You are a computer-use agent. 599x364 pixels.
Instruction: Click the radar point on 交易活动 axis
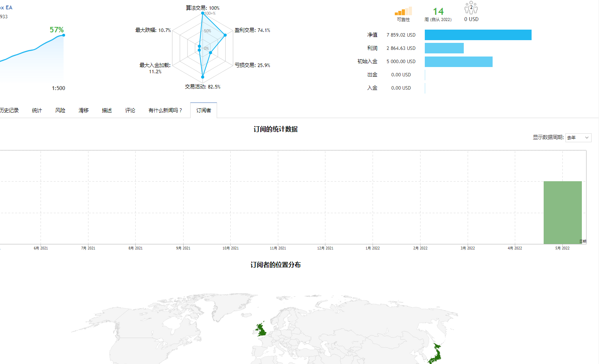coord(203,77)
